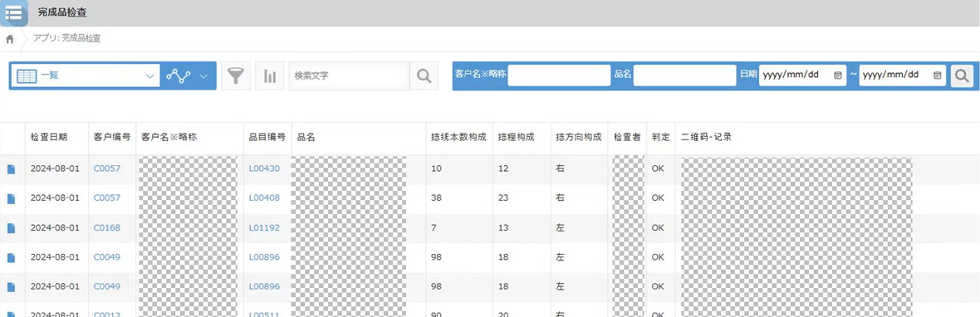980x317 pixels.
Task: Go to the home icon in breadcrumb
Action: coord(10,39)
